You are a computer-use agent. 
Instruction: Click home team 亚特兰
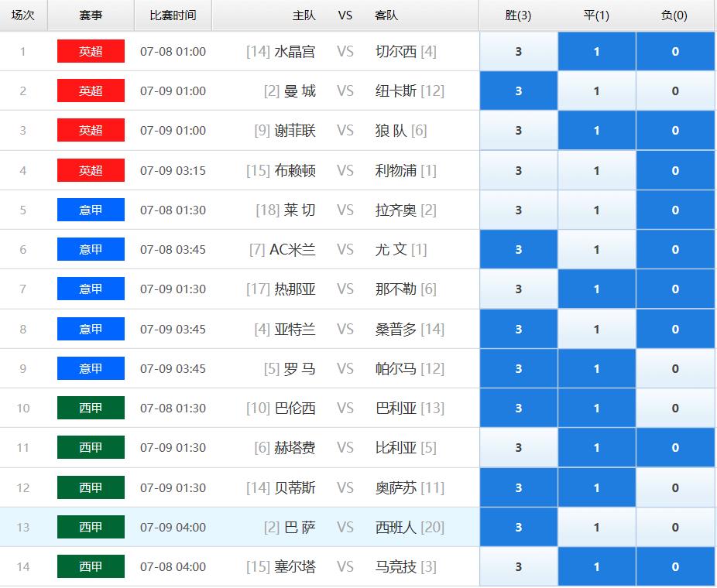[295, 329]
